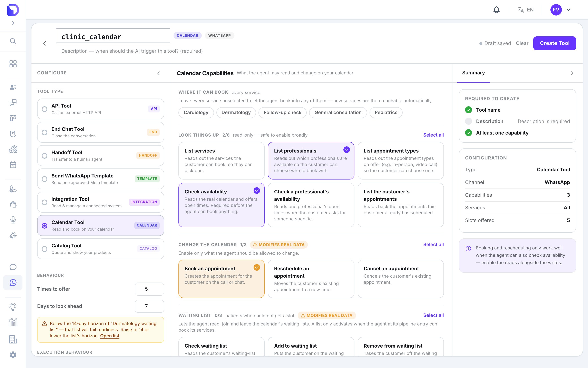The width and height of the screenshot is (588, 368).
Task: Uncheck the Book an appointment capability
Action: point(221,279)
